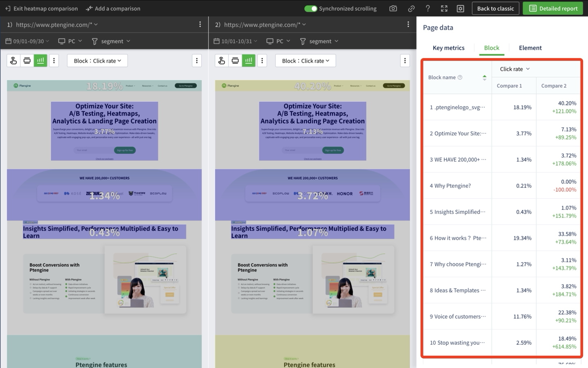
Task: Switch to Key metrics tab
Action: coord(448,48)
